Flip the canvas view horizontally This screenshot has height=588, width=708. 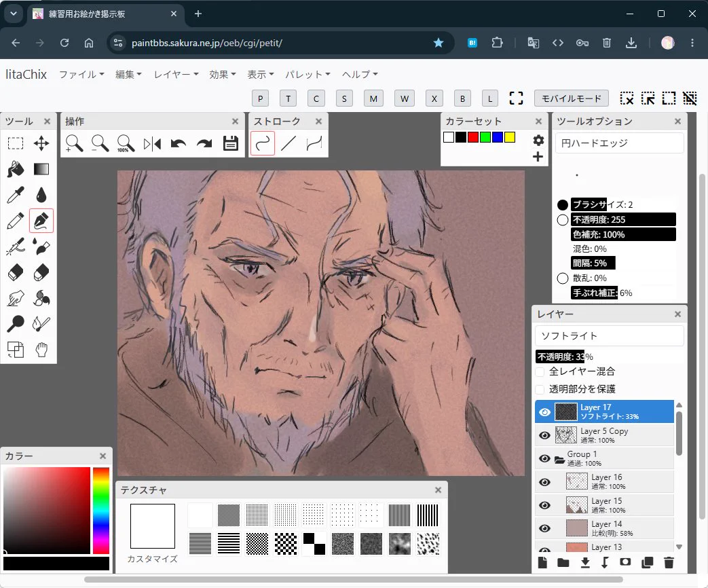point(152,144)
